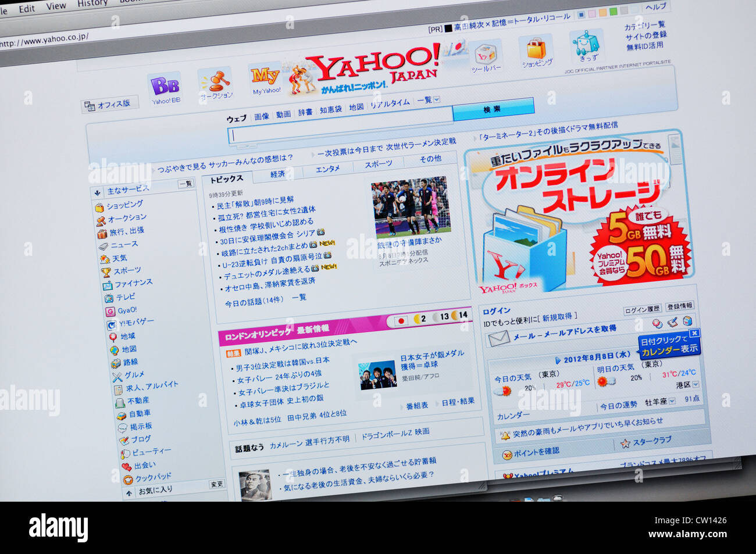
Task: Switch search to 動画 videos
Action: tap(283, 115)
